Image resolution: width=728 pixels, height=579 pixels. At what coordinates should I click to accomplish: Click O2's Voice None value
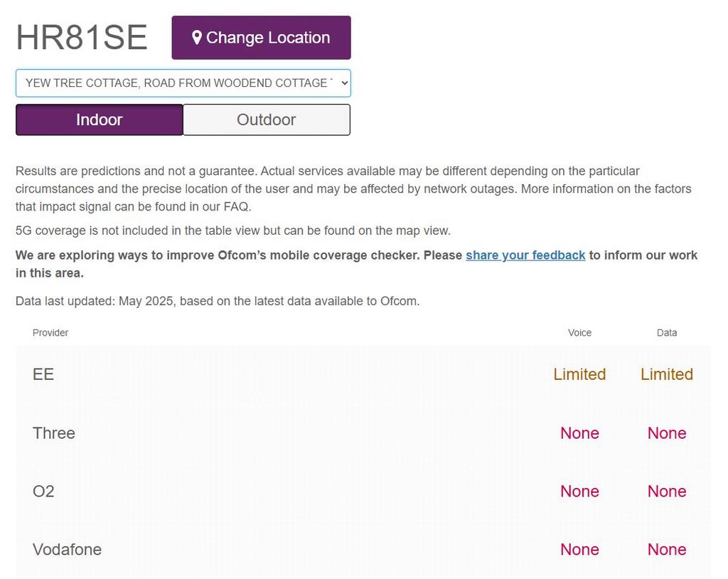[x=579, y=492]
